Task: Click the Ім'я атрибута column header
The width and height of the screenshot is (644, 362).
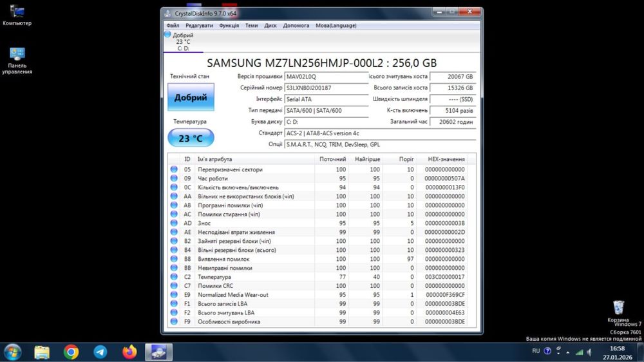Action: click(x=254, y=159)
